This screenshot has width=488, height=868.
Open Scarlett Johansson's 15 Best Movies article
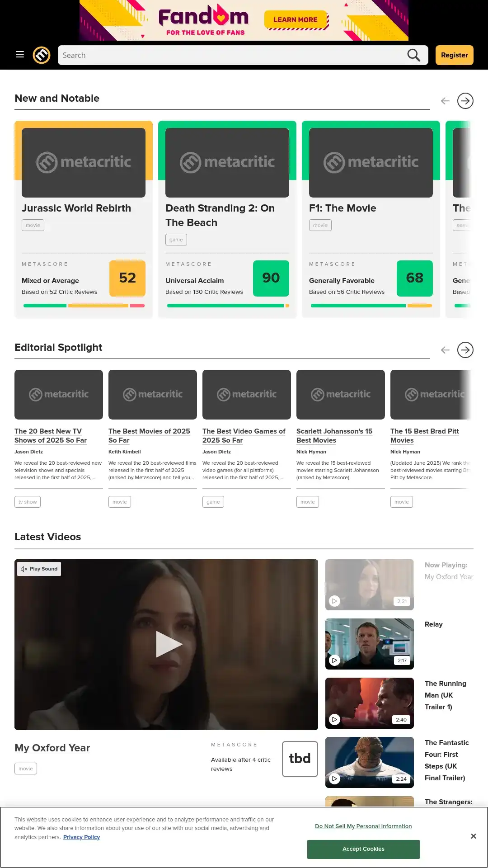[334, 436]
